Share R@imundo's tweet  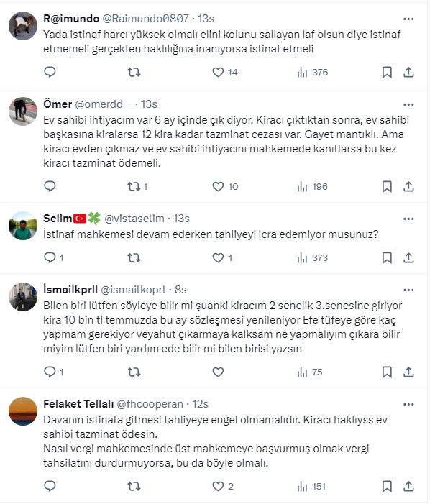[x=408, y=72]
